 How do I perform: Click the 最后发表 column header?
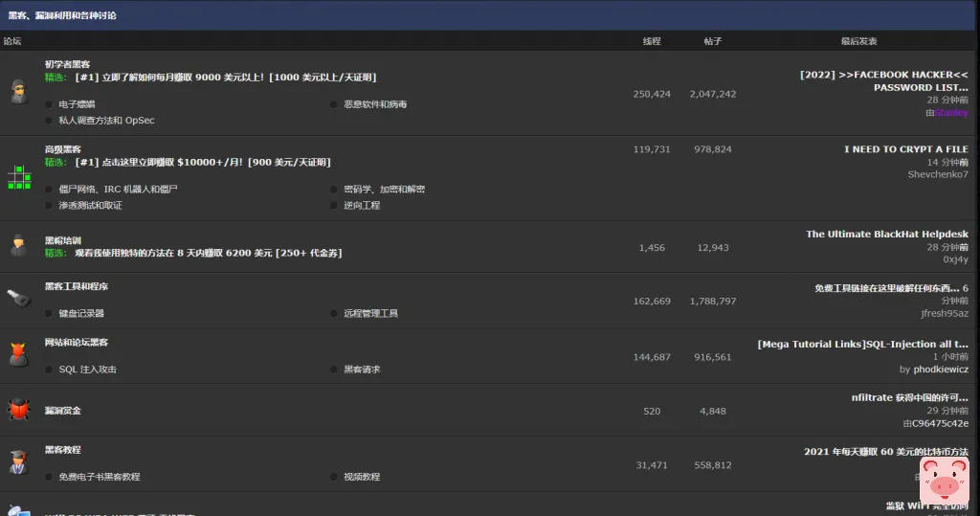pyautogui.click(x=858, y=41)
